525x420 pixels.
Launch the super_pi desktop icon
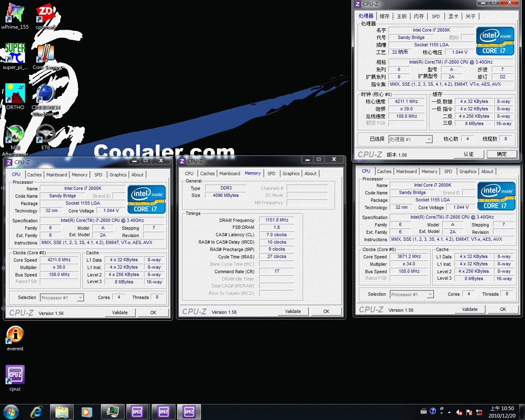15,57
